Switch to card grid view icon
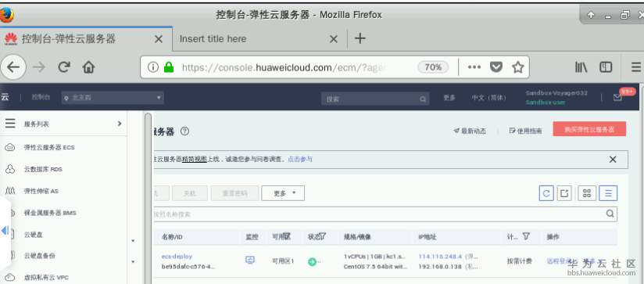 (587, 193)
